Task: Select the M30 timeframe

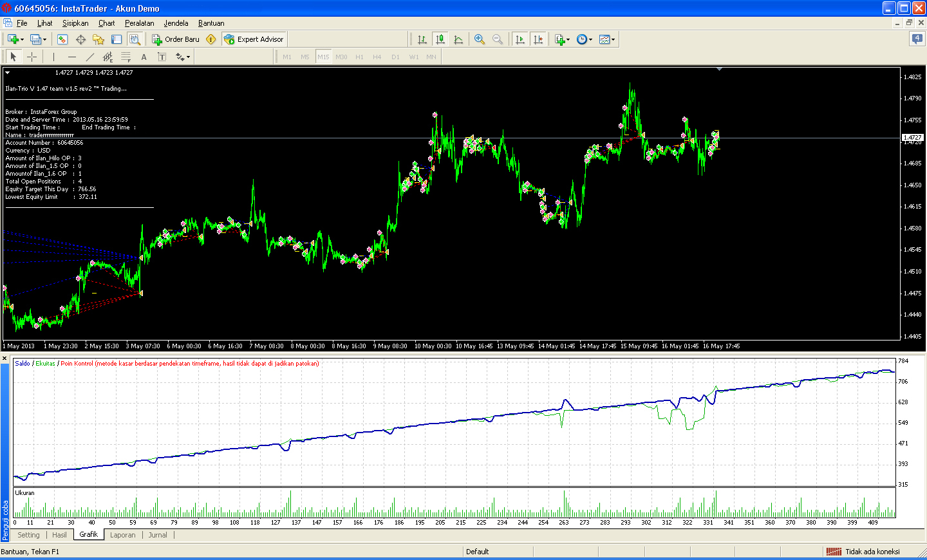Action: click(341, 57)
